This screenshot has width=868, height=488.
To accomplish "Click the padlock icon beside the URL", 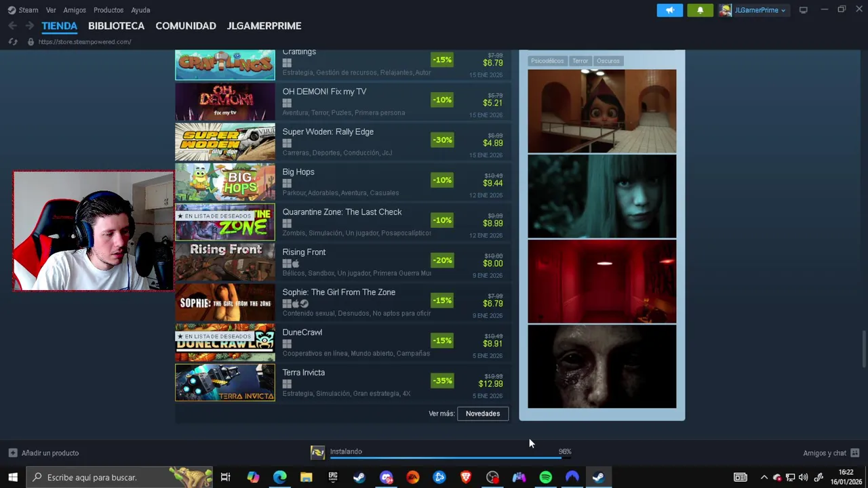I will coord(31,42).
